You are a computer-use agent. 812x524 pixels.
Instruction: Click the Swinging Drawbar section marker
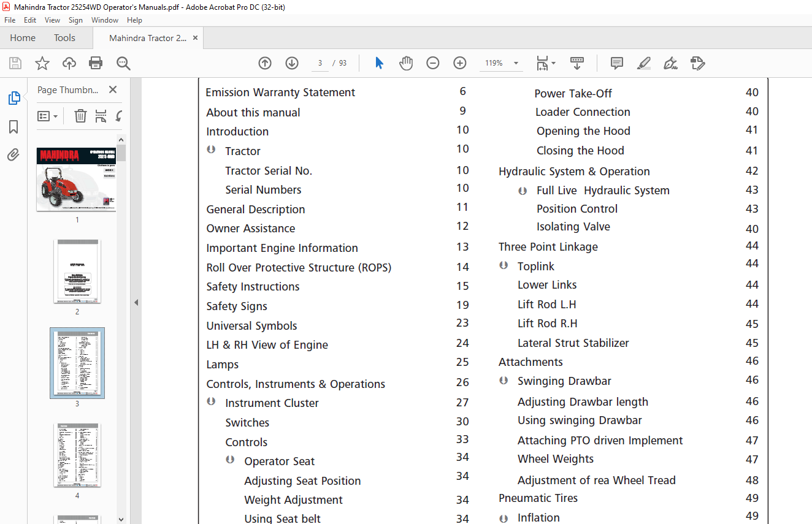pos(504,380)
